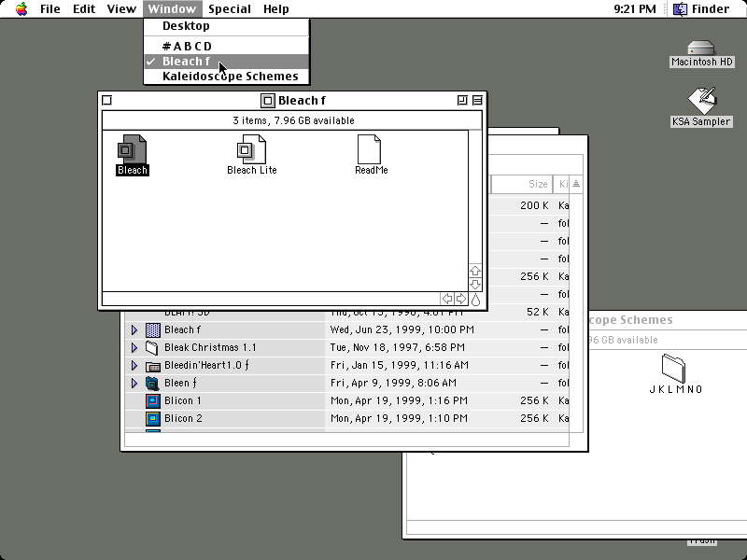This screenshot has height=560, width=747.
Task: Select the Bleach f folder icon in list
Action: [152, 330]
